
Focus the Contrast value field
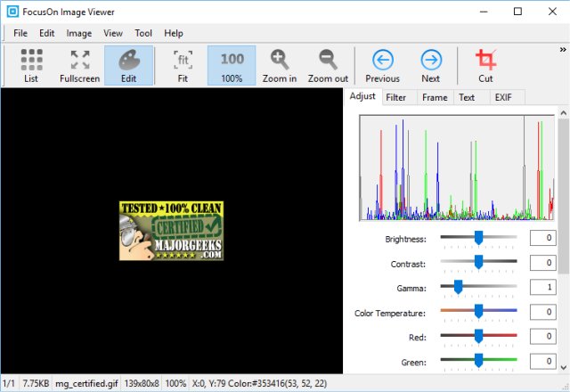542,263
